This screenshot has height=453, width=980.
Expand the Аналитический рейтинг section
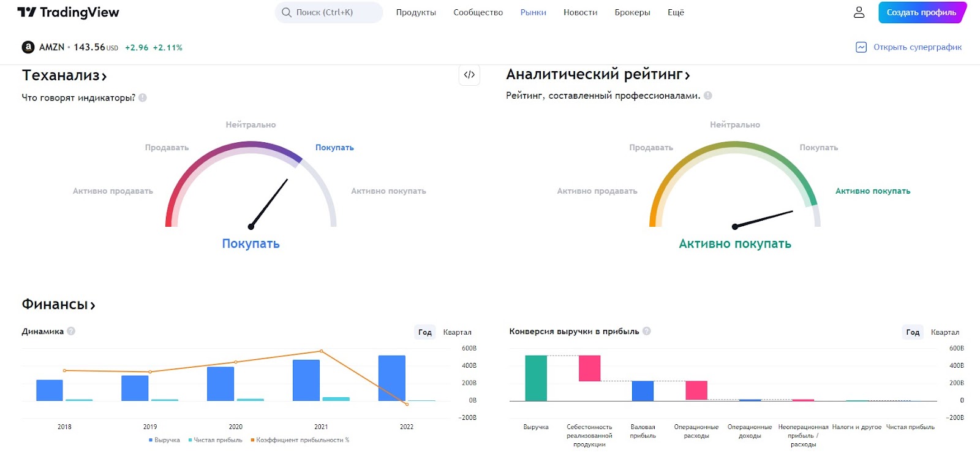[598, 75]
